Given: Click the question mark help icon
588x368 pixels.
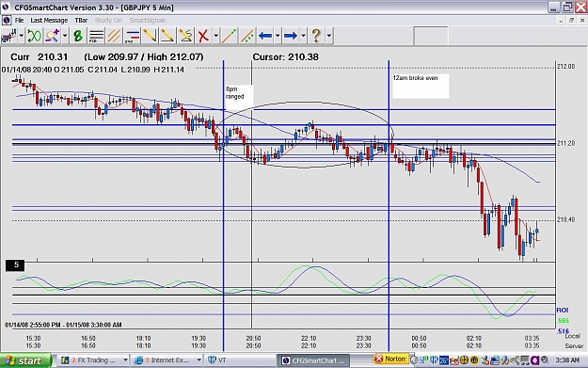Looking at the screenshot, I should point(316,36).
